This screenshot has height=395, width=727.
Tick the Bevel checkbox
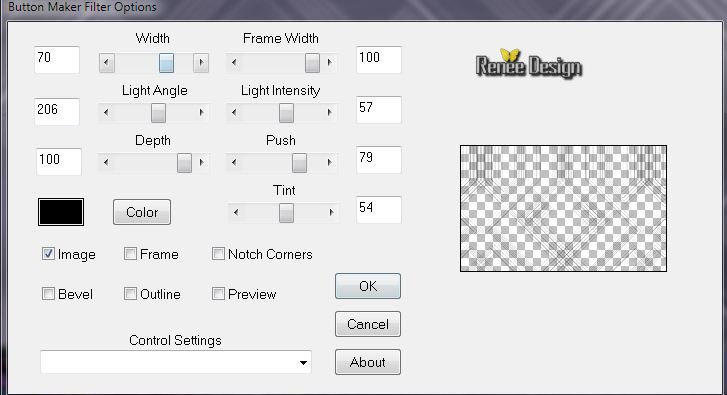click(x=48, y=293)
